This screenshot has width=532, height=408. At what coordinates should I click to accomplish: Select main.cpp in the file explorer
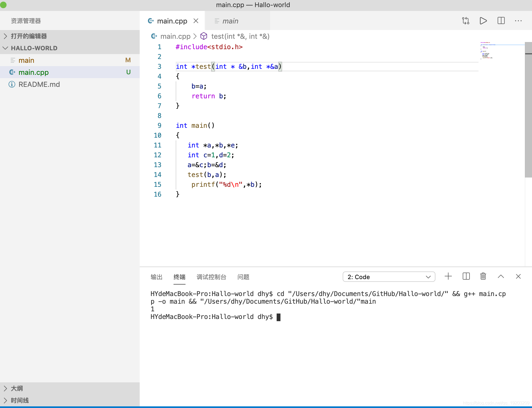pyautogui.click(x=70, y=72)
